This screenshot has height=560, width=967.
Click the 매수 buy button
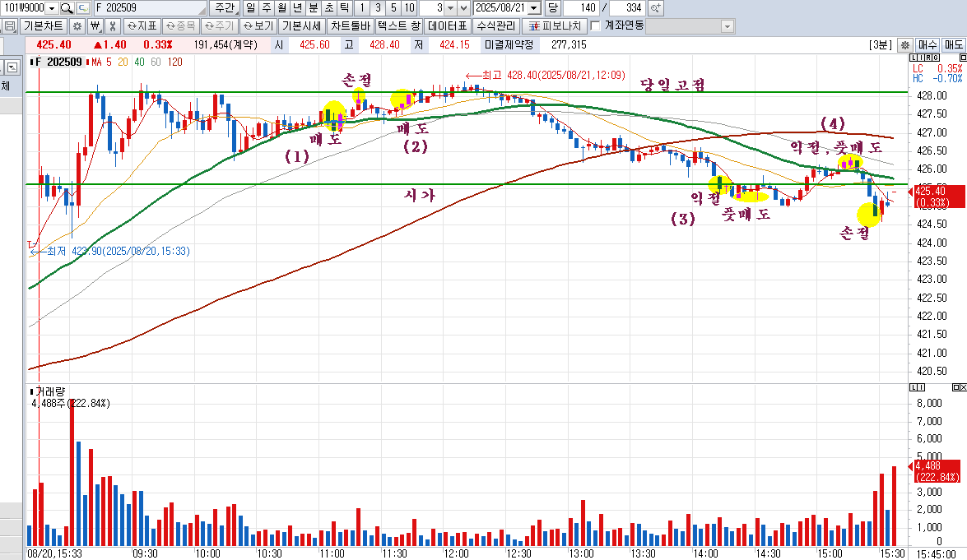coord(927,45)
